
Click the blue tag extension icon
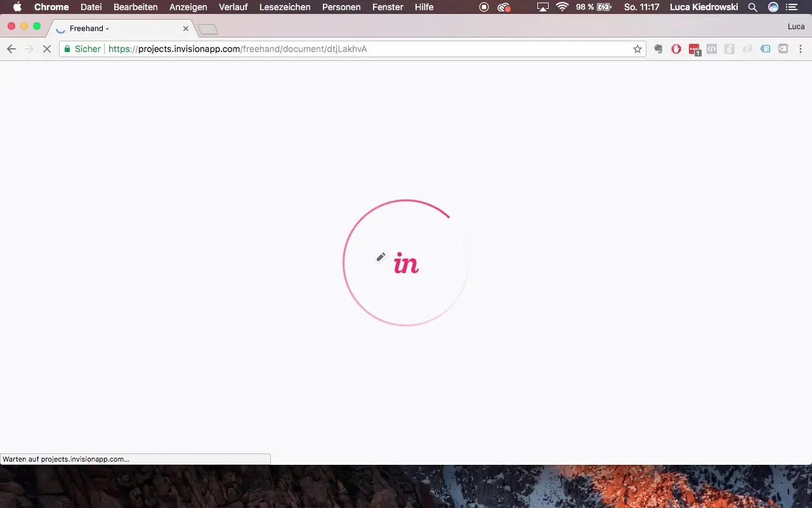[x=765, y=49]
